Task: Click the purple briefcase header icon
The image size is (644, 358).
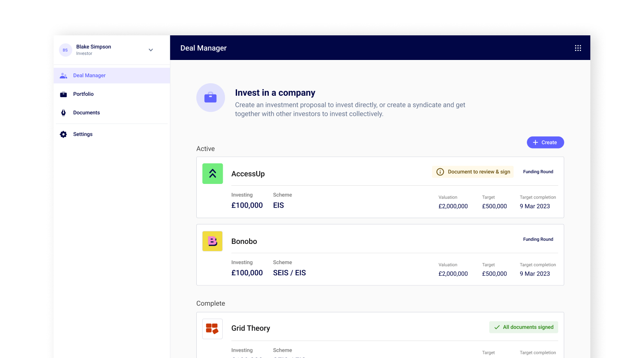Action: click(210, 98)
